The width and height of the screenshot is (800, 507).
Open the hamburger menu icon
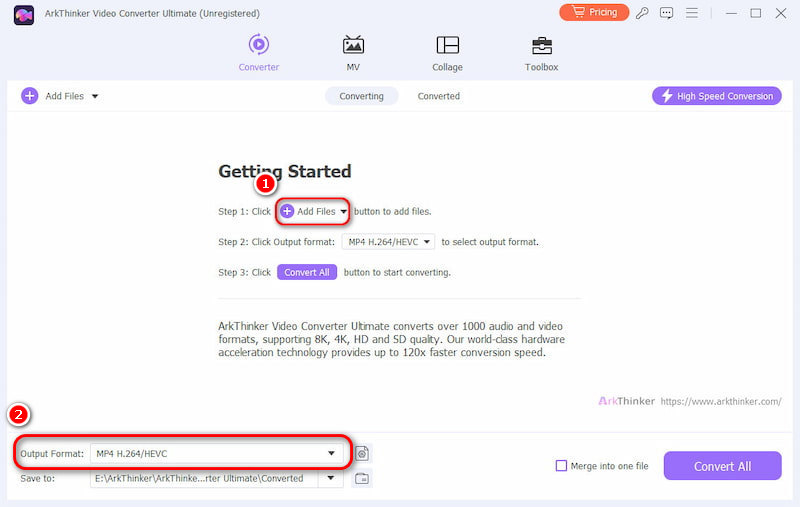691,13
